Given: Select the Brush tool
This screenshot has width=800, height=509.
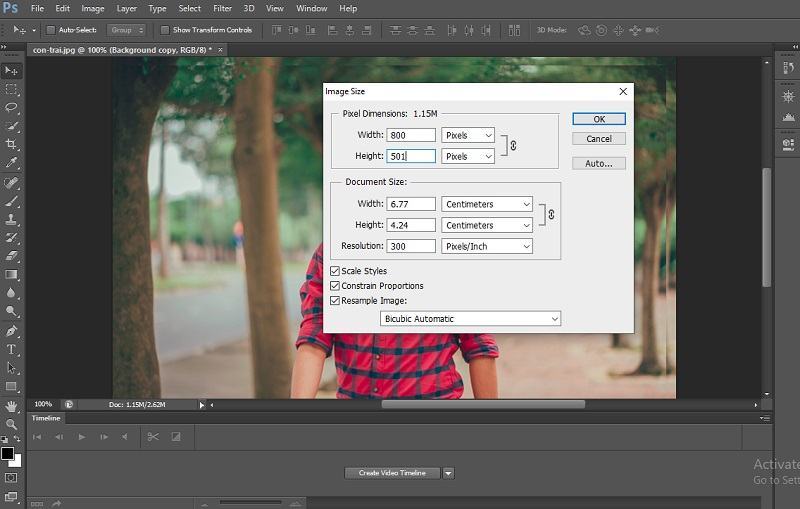Looking at the screenshot, I should 11,201.
